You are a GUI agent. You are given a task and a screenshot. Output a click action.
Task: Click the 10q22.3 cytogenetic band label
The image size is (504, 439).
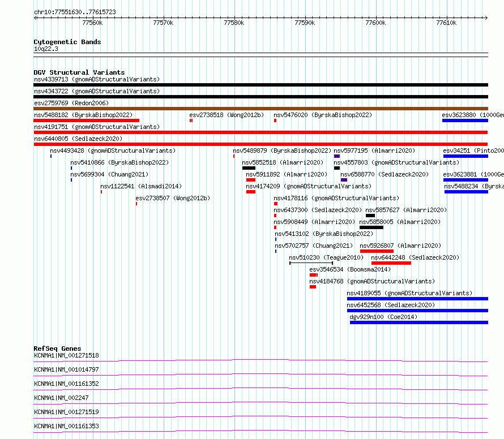click(x=46, y=49)
